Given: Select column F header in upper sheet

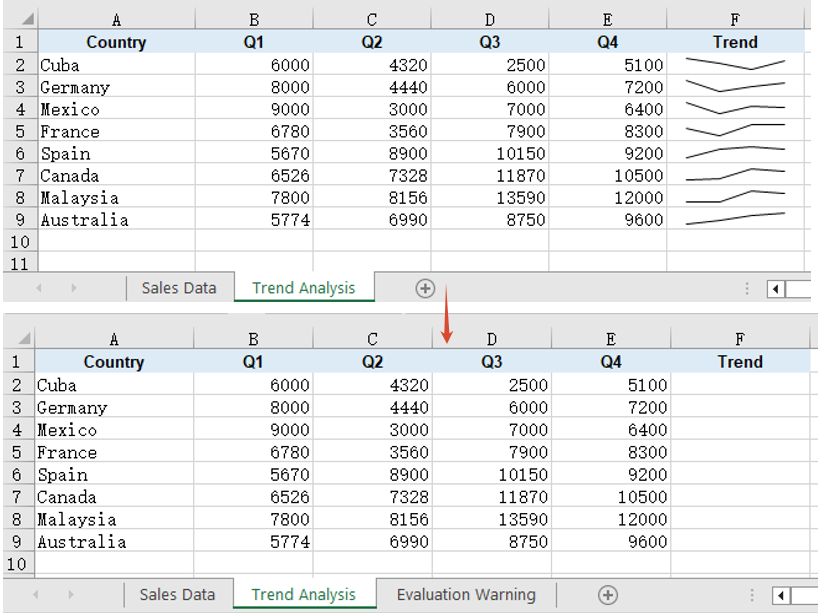Looking at the screenshot, I should [x=735, y=20].
